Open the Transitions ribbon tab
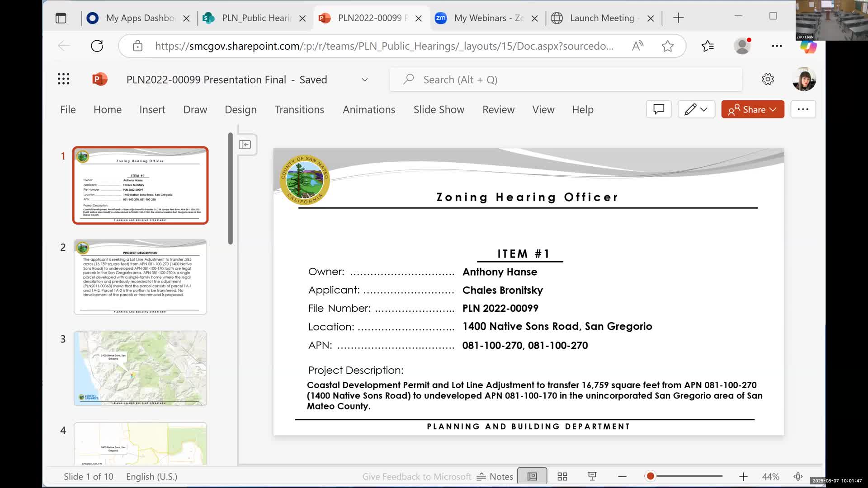The image size is (868, 488). 299,109
